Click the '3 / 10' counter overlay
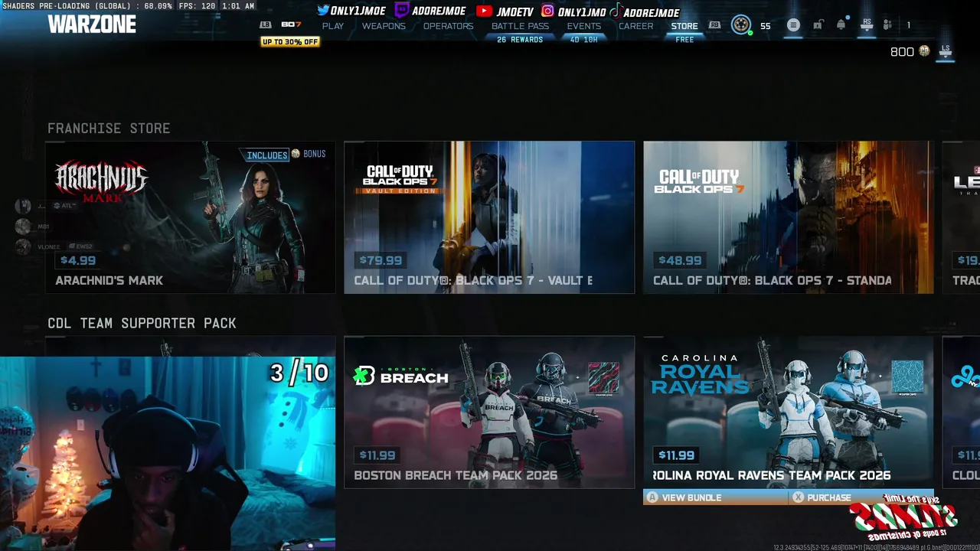Screen dimensions: 980x551 click(299, 373)
